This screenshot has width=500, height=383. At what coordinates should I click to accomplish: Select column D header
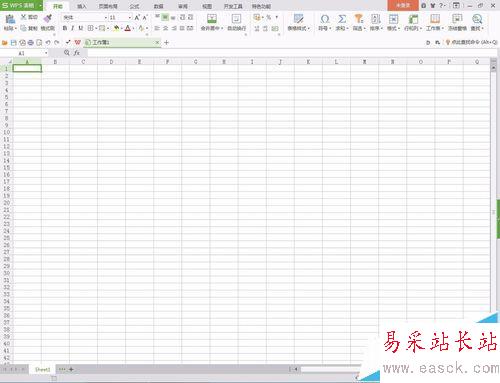coord(111,62)
